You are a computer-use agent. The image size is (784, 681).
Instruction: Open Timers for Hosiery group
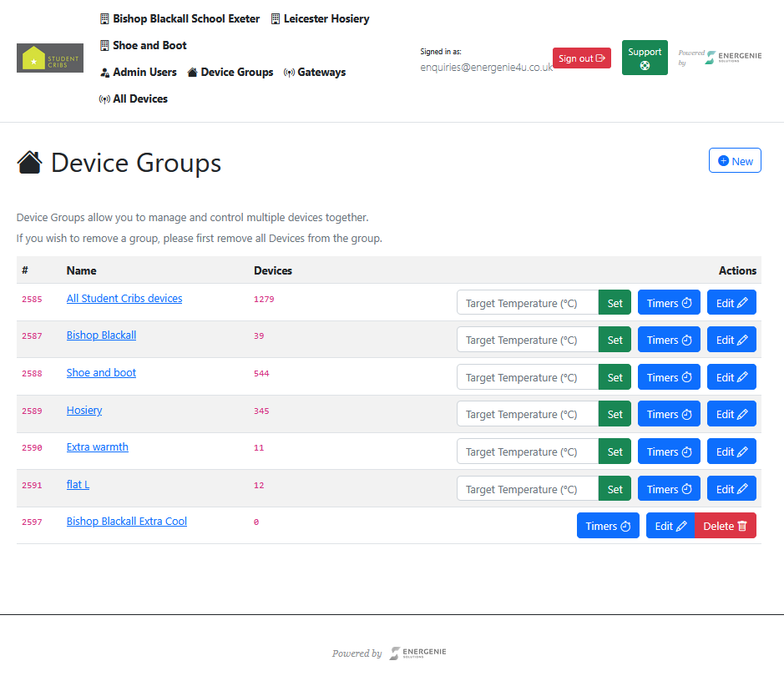pos(669,414)
